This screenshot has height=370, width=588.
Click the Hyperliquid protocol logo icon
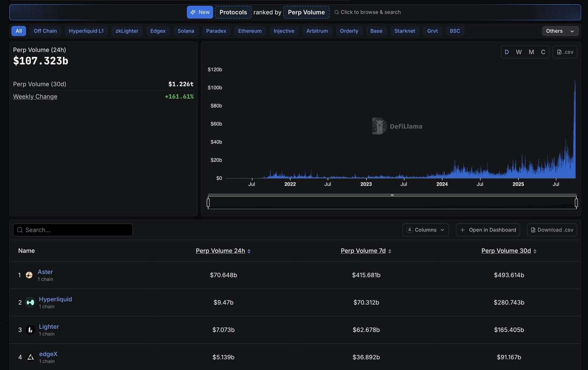pyautogui.click(x=30, y=303)
